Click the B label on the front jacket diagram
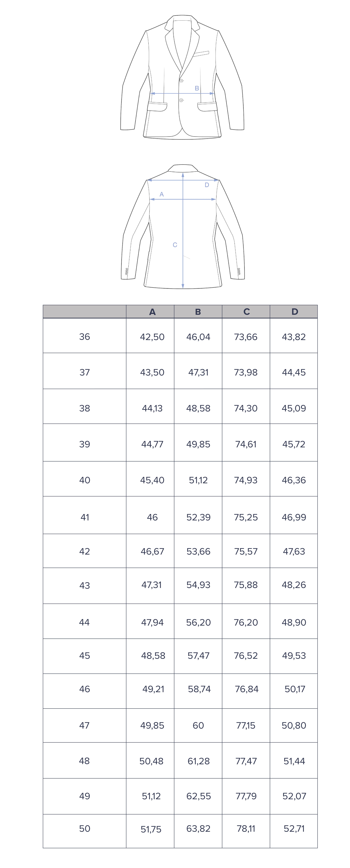The width and height of the screenshot is (350, 868). coord(197,88)
